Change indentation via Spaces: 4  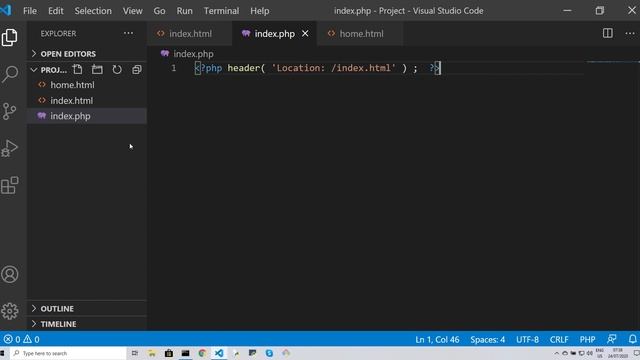(x=487, y=339)
